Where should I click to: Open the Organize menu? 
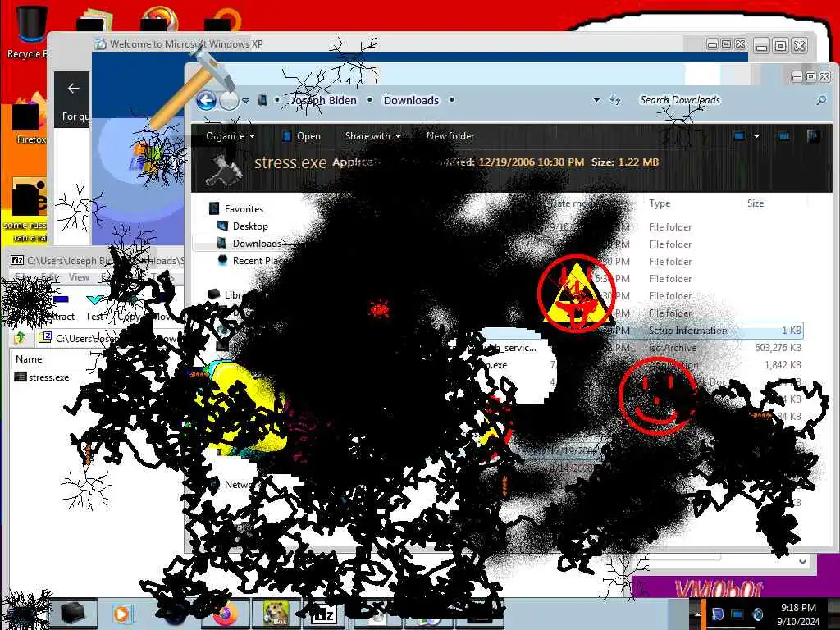[231, 136]
